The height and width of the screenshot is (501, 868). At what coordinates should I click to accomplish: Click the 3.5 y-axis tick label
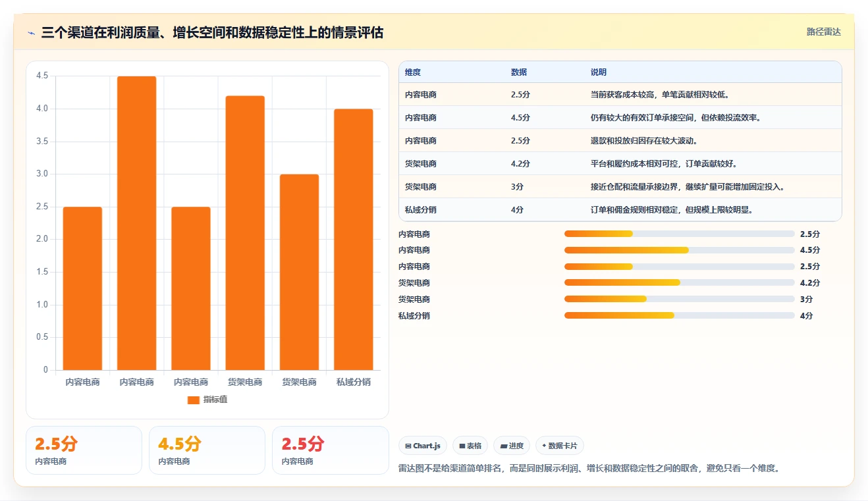42,141
